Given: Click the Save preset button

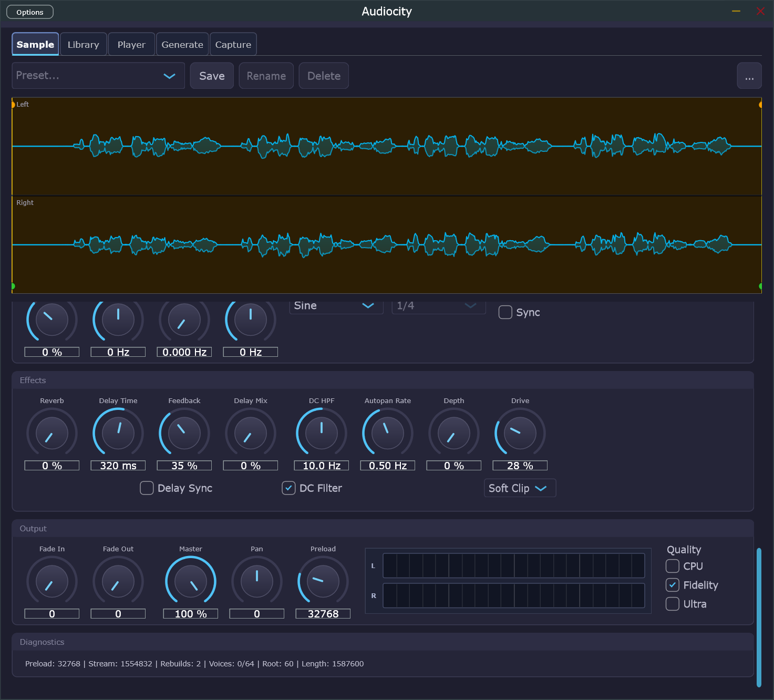Looking at the screenshot, I should [x=212, y=76].
